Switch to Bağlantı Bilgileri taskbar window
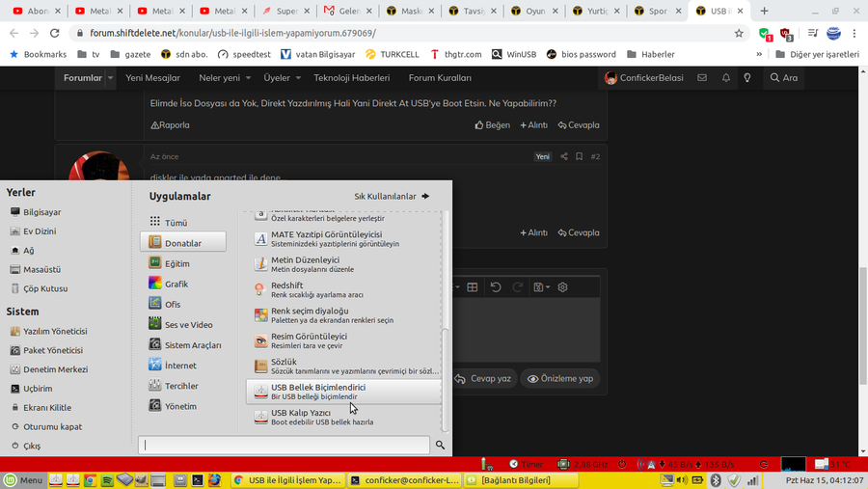This screenshot has height=489, width=868. pyautogui.click(x=521, y=480)
